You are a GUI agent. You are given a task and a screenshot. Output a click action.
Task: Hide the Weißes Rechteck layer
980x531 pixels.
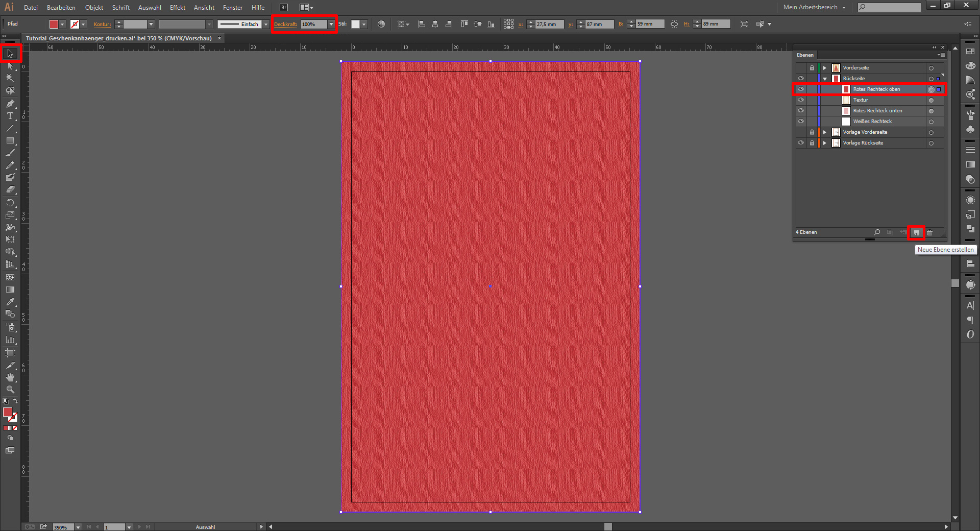click(x=800, y=122)
